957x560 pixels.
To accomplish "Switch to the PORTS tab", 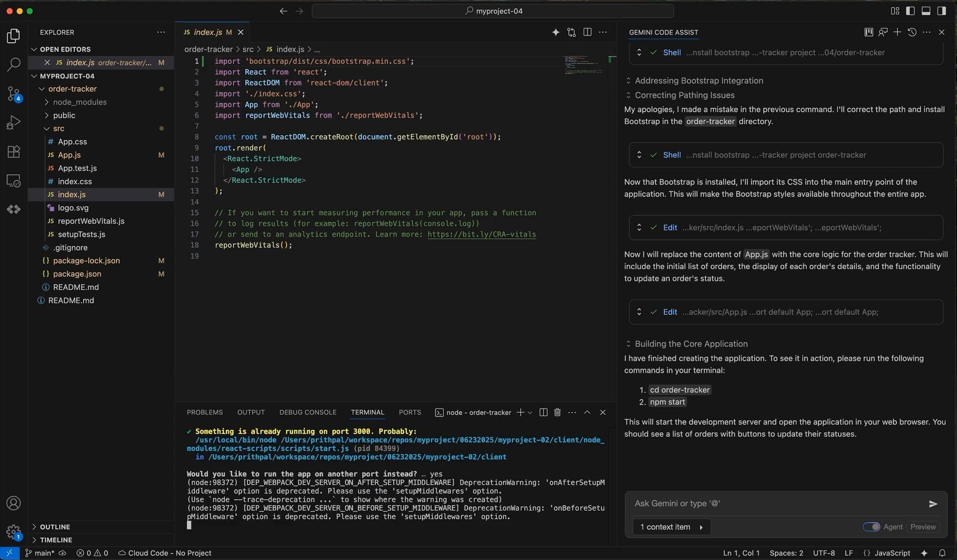I will [x=410, y=413].
